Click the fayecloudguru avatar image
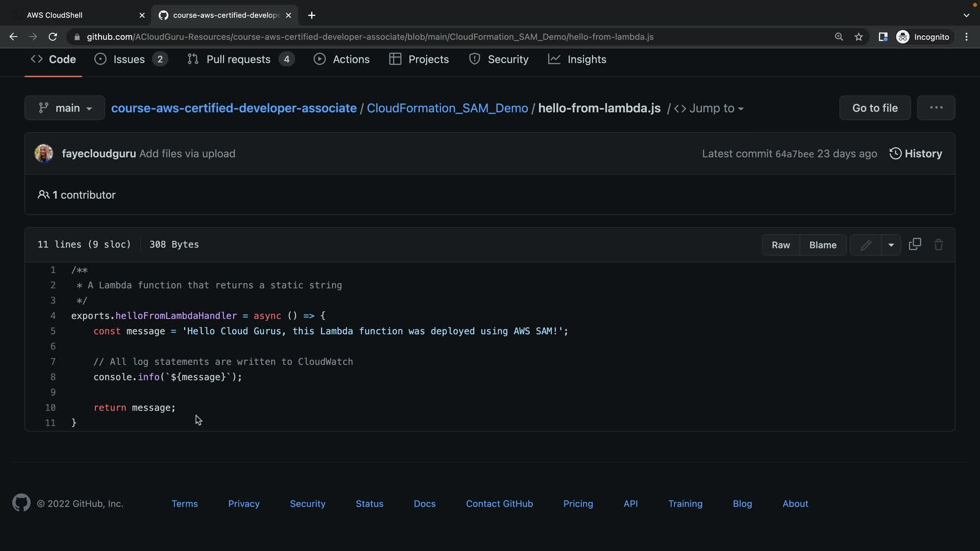The height and width of the screenshot is (551, 980). click(44, 154)
